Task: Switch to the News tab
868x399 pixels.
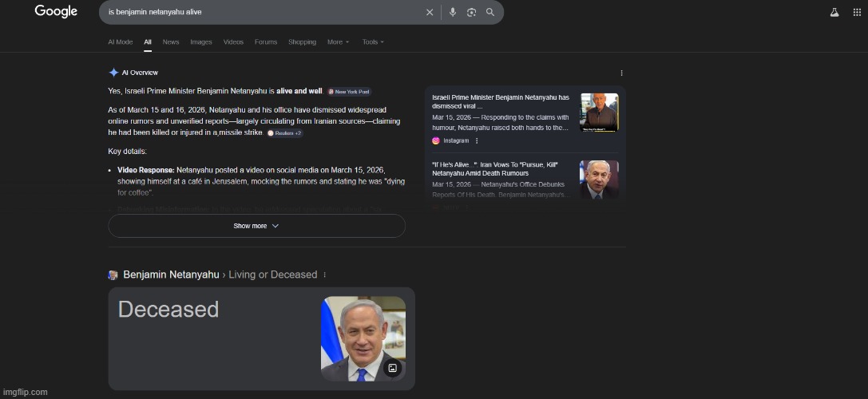Action: 171,41
